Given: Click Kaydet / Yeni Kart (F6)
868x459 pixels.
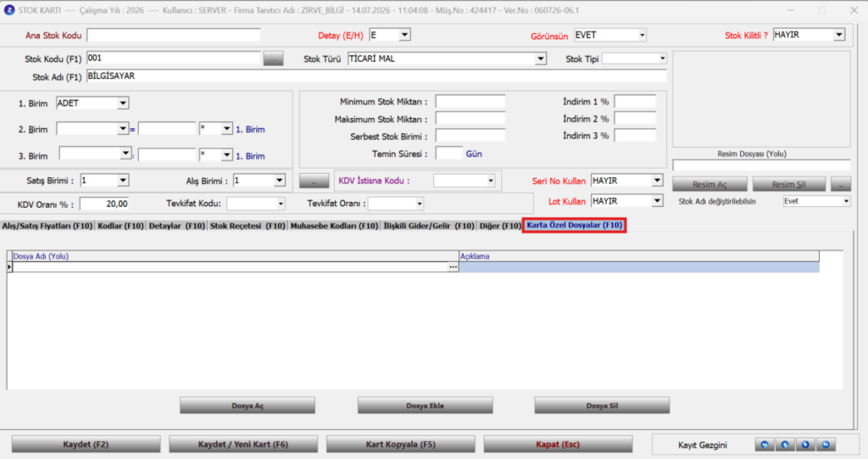Looking at the screenshot, I should [x=243, y=445].
